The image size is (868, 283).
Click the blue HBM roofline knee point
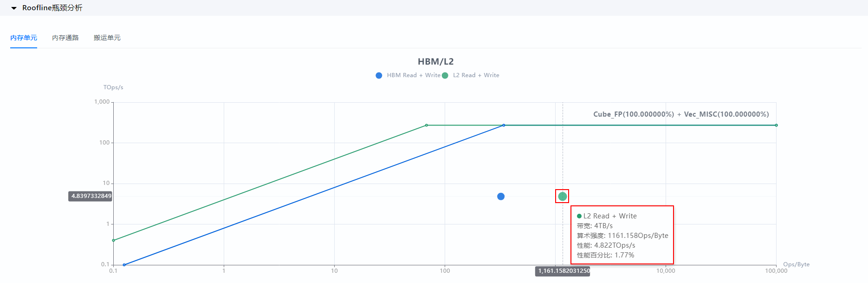[x=504, y=125]
